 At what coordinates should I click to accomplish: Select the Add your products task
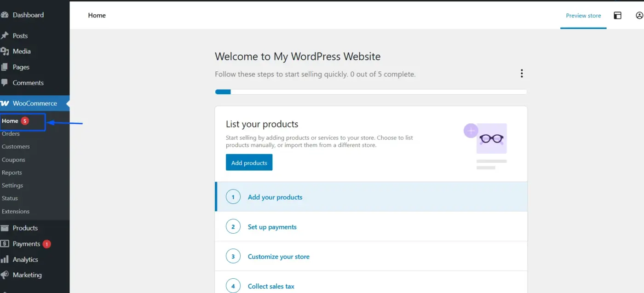(x=371, y=197)
